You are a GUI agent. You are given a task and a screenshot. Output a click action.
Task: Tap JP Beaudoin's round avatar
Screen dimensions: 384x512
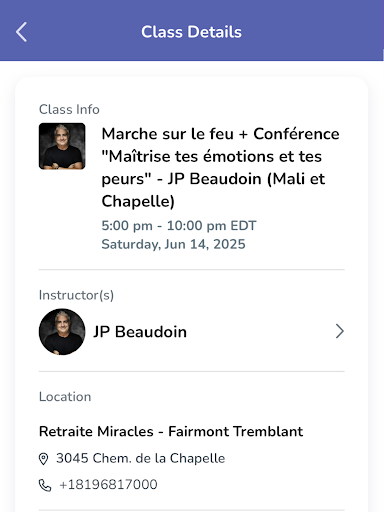click(62, 332)
